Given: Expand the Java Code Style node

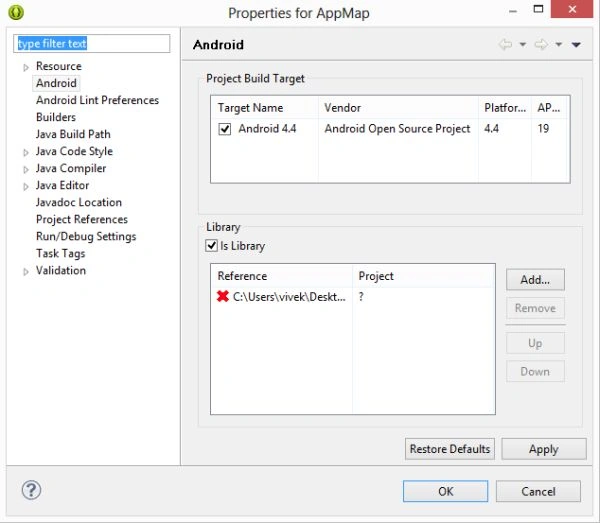Looking at the screenshot, I should 26,153.
